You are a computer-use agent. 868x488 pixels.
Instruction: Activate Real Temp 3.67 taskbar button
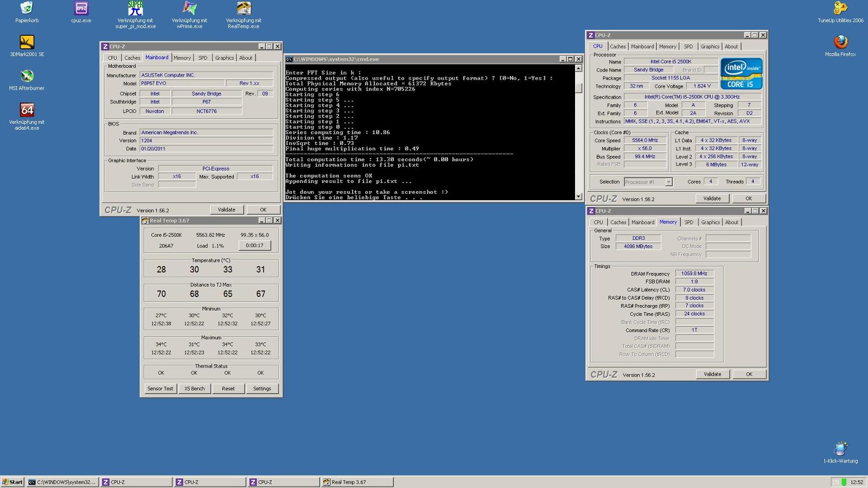(358, 482)
